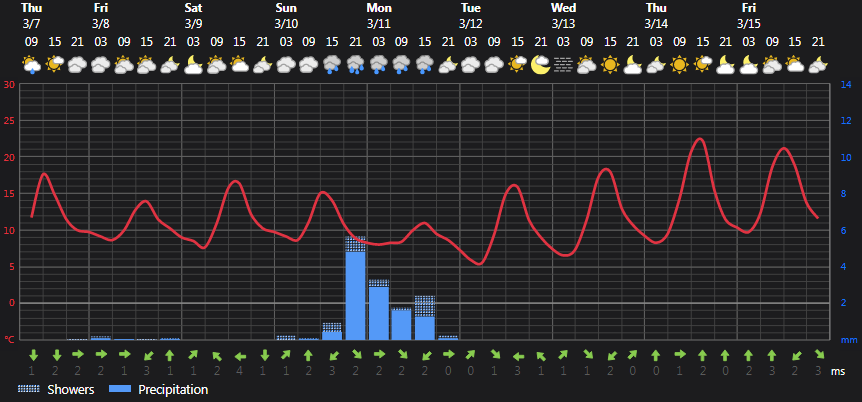Image resolution: width=862 pixels, height=402 pixels.
Task: Click the Showers legend swatch
Action: [x=29, y=389]
